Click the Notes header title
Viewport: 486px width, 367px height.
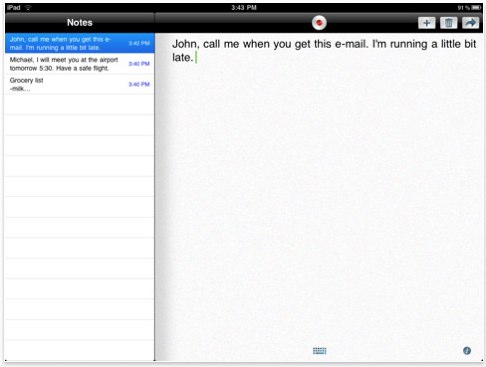(x=80, y=22)
